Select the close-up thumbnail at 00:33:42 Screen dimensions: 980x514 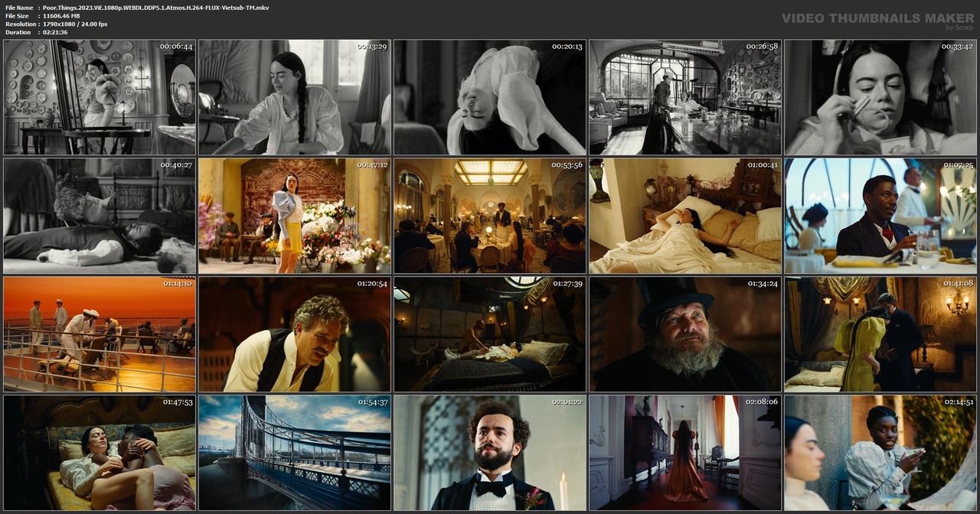(880, 97)
